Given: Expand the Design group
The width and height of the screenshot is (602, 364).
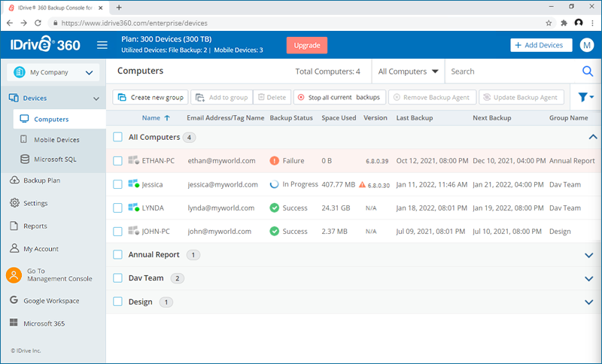Looking at the screenshot, I should pyautogui.click(x=588, y=302).
